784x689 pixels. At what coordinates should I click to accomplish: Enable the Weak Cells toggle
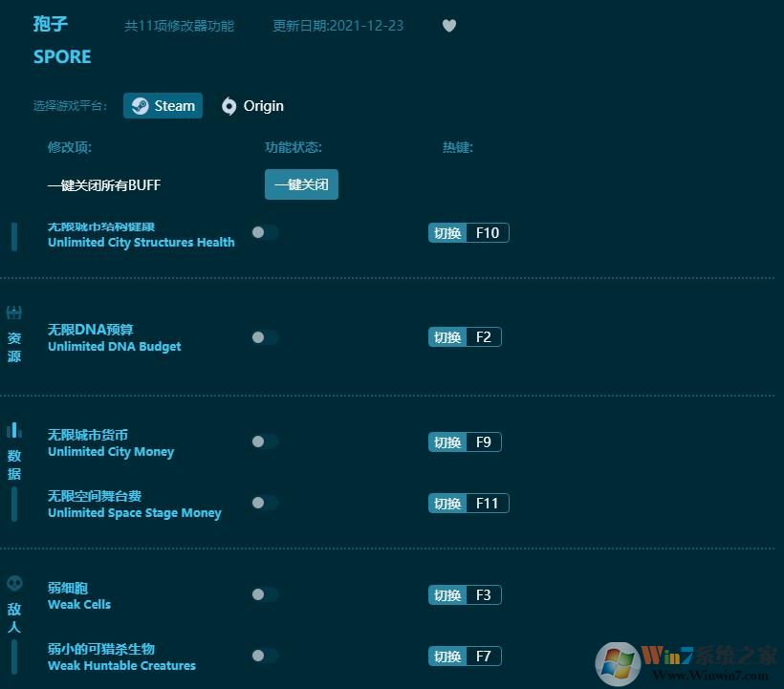coord(265,594)
